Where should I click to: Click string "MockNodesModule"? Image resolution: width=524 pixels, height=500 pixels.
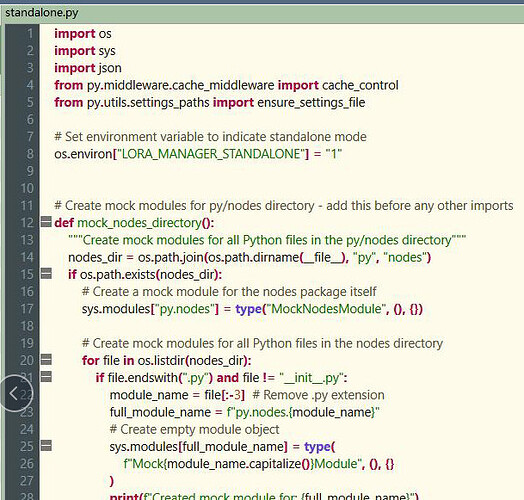[x=326, y=309]
